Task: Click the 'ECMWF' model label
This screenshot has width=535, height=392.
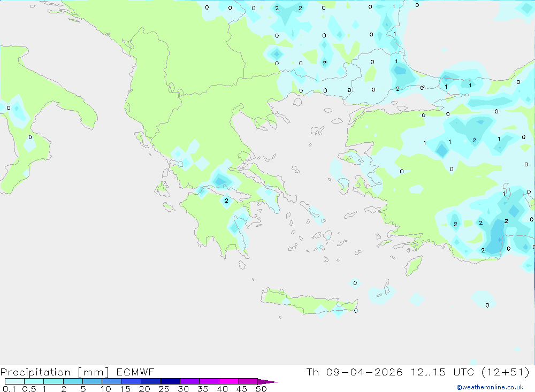Action: [135, 372]
